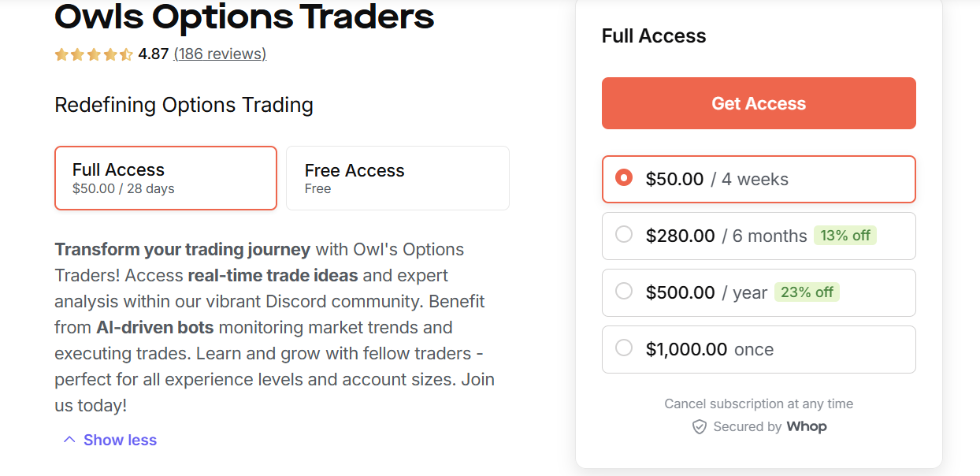Click the Cancel subscription at any time text
The image size is (980, 476).
tap(758, 403)
